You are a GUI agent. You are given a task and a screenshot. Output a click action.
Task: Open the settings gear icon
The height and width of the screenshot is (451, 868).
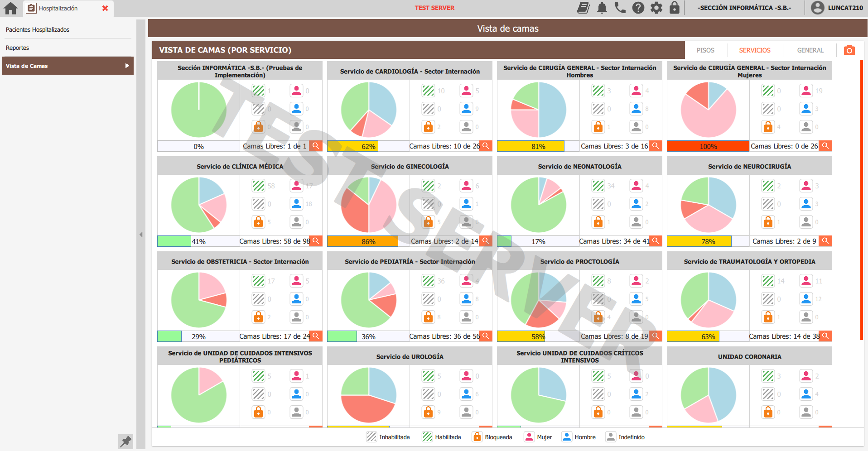pyautogui.click(x=656, y=8)
